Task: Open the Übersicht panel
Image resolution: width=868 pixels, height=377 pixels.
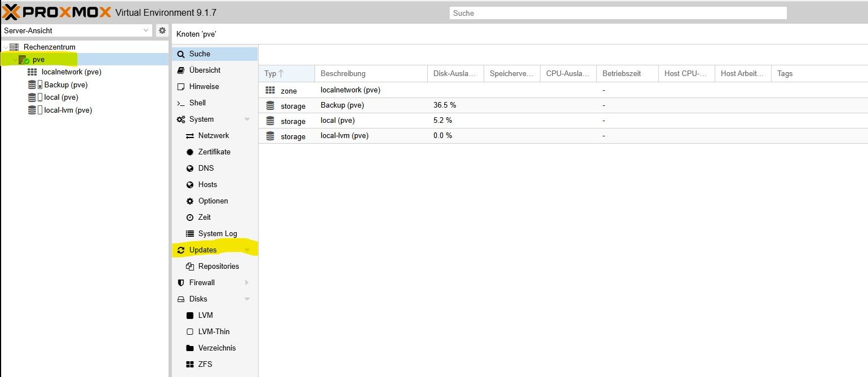Action: [x=214, y=70]
